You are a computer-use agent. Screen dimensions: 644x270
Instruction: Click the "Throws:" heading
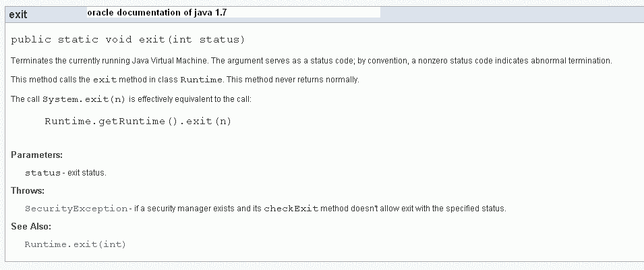(28, 190)
